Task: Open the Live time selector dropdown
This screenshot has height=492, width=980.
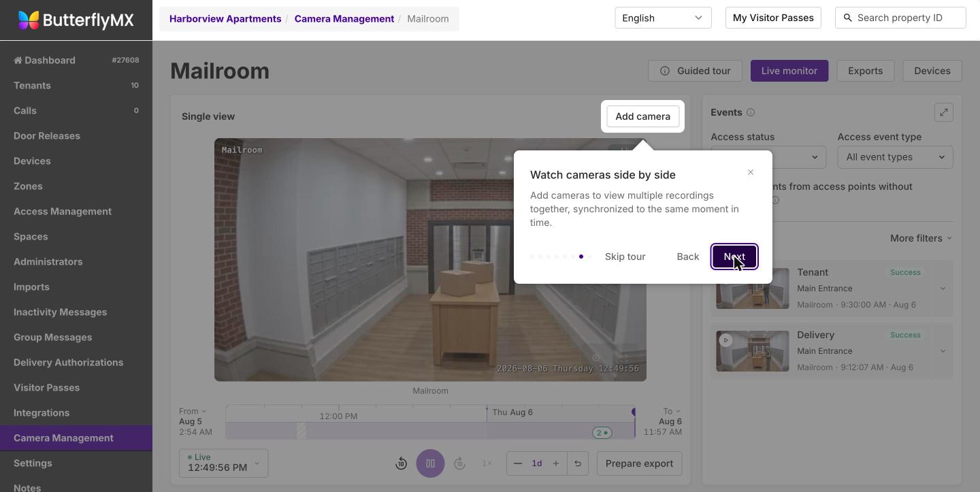Action: (x=224, y=463)
